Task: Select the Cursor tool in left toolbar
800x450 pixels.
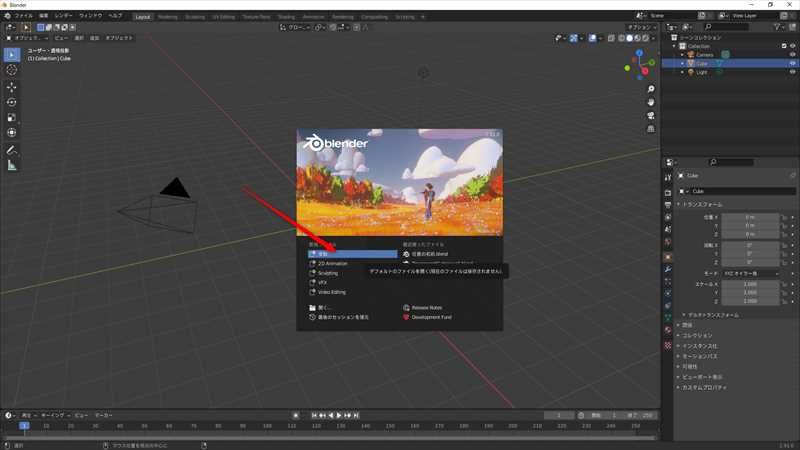Action: click(12, 70)
